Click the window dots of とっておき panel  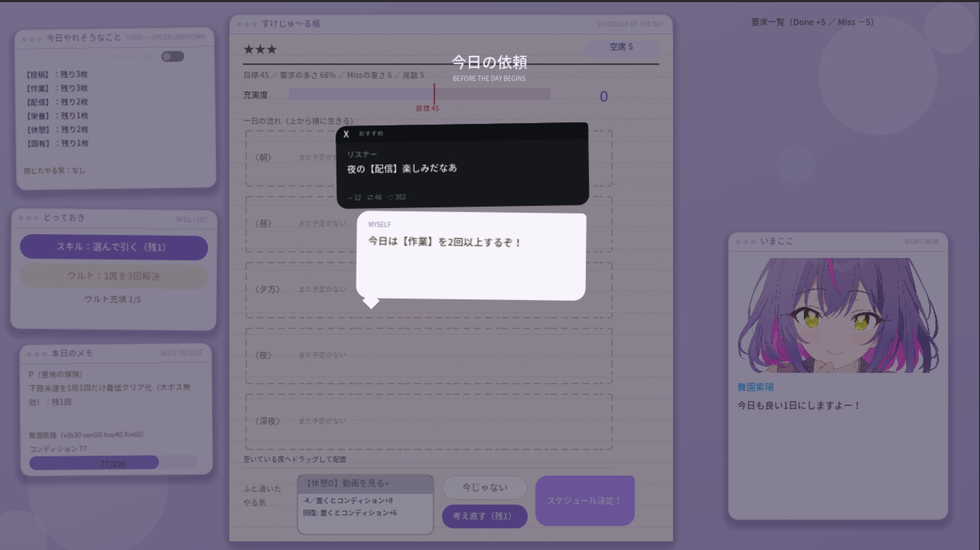click(x=29, y=218)
